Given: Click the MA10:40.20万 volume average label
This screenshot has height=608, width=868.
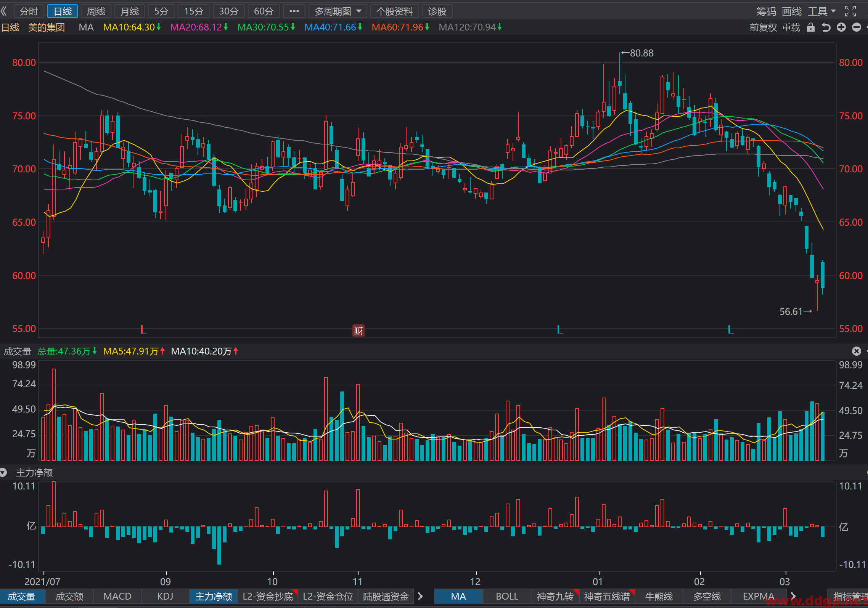Looking at the screenshot, I should point(205,351).
